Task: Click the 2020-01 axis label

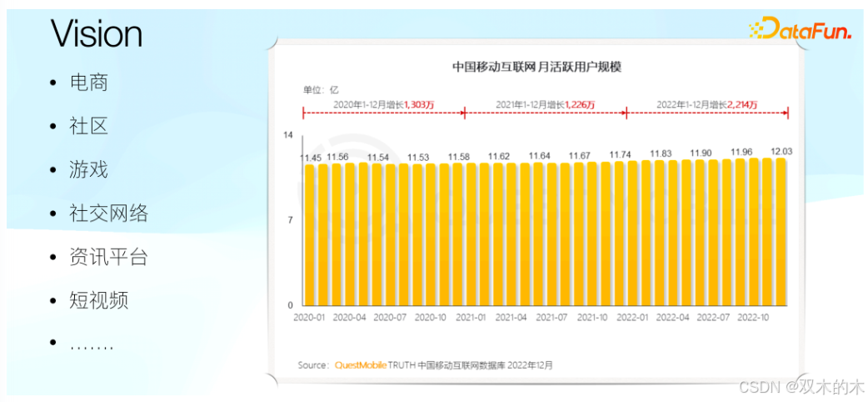Action: [310, 319]
